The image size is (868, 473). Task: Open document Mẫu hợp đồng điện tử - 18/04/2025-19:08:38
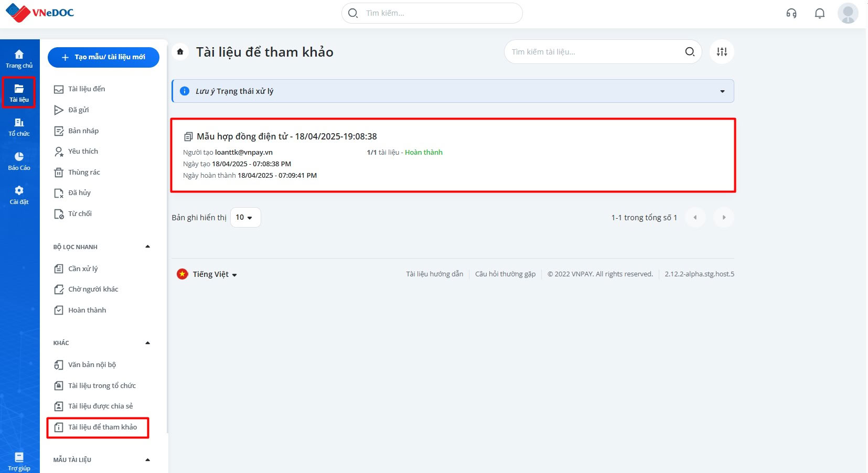pyautogui.click(x=286, y=136)
